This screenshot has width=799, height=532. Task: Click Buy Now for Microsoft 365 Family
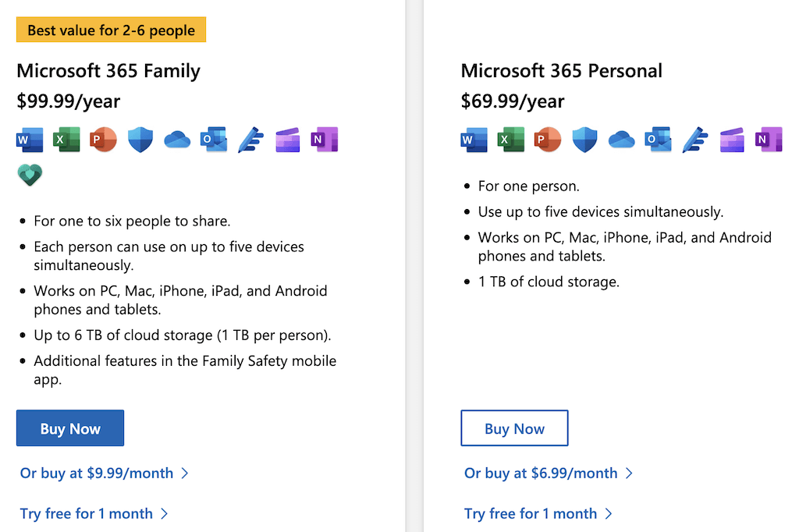pyautogui.click(x=70, y=428)
